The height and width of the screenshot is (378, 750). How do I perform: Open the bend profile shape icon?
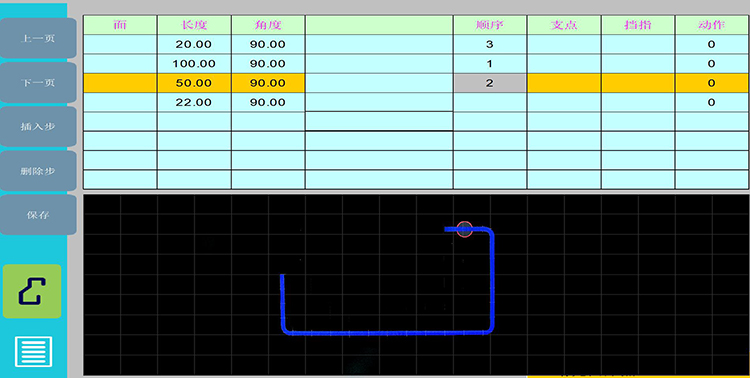(x=32, y=291)
